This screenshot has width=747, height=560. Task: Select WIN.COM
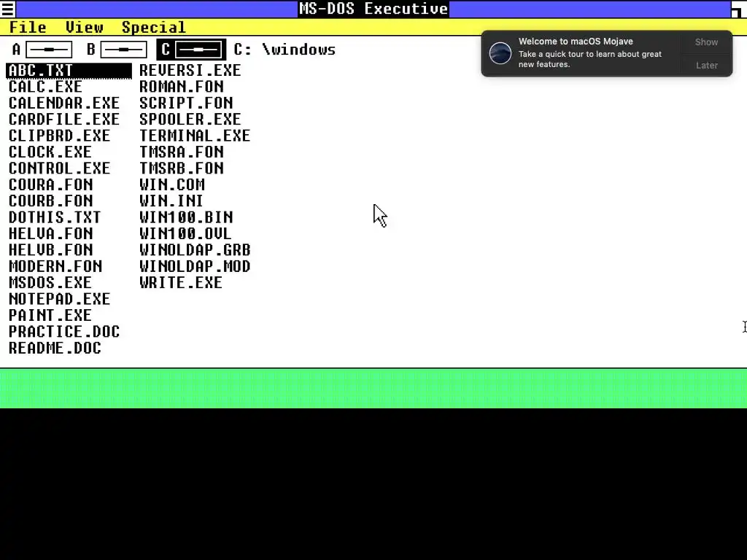[172, 184]
